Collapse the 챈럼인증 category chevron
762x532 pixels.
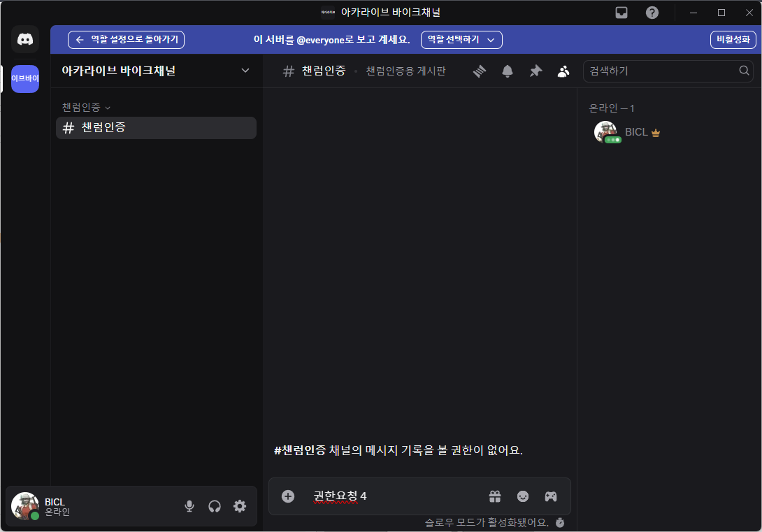click(107, 107)
